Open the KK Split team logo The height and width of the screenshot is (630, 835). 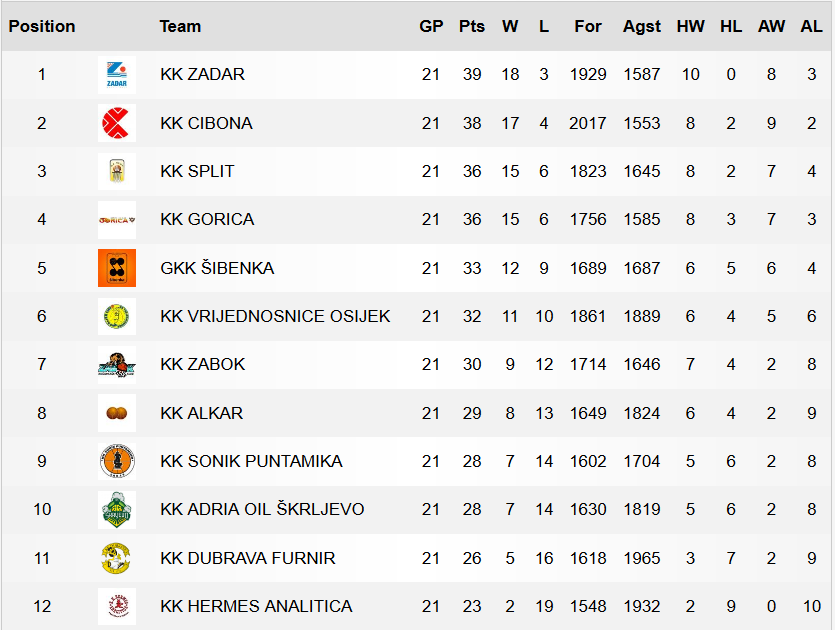[117, 171]
